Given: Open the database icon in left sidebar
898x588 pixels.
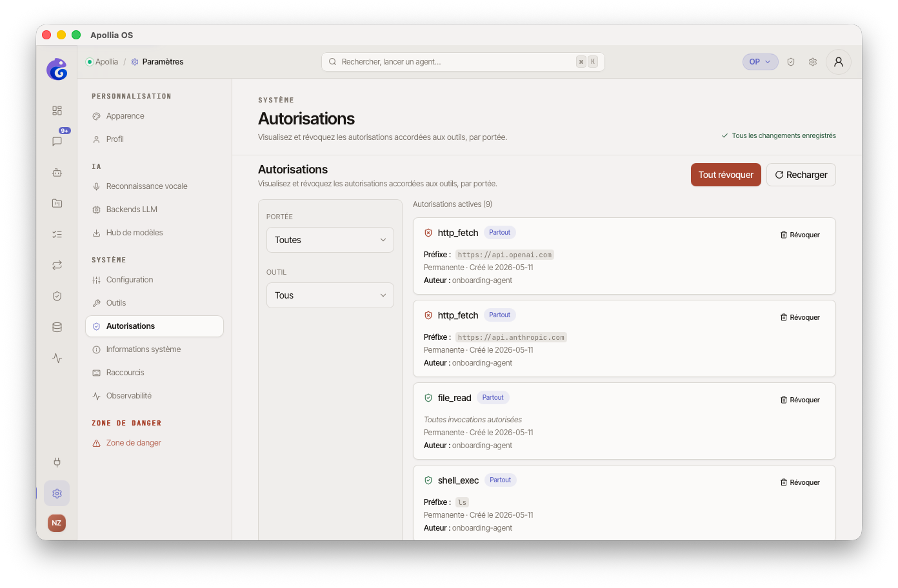Looking at the screenshot, I should click(57, 327).
